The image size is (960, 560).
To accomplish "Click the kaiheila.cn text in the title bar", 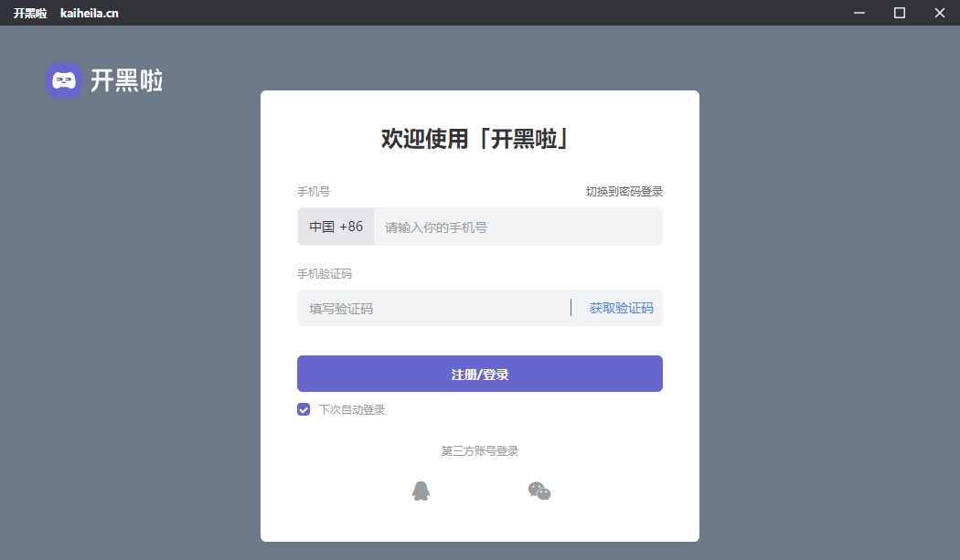I will click(x=89, y=13).
